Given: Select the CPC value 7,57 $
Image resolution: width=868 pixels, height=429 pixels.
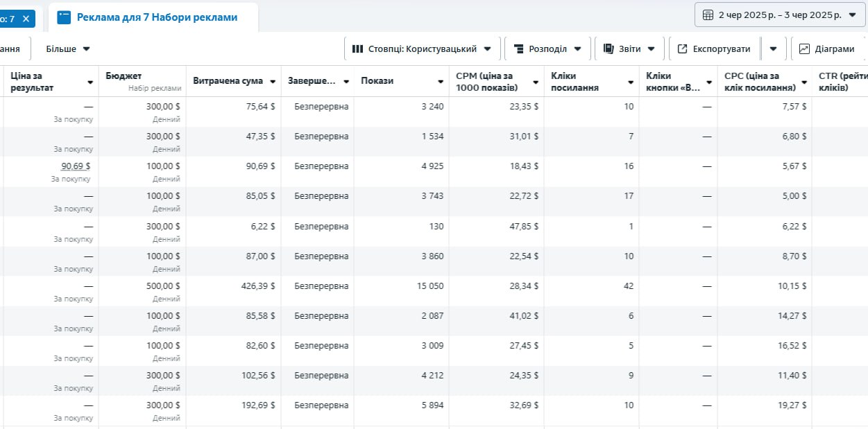Looking at the screenshot, I should (x=794, y=106).
